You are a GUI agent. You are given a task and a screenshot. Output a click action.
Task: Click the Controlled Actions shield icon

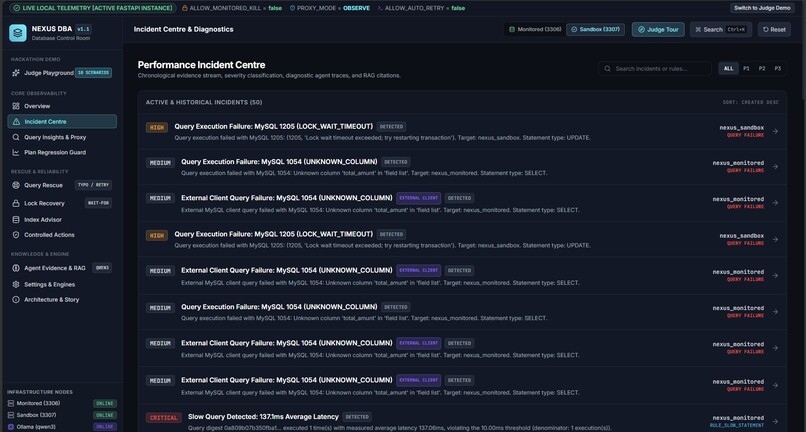click(16, 235)
